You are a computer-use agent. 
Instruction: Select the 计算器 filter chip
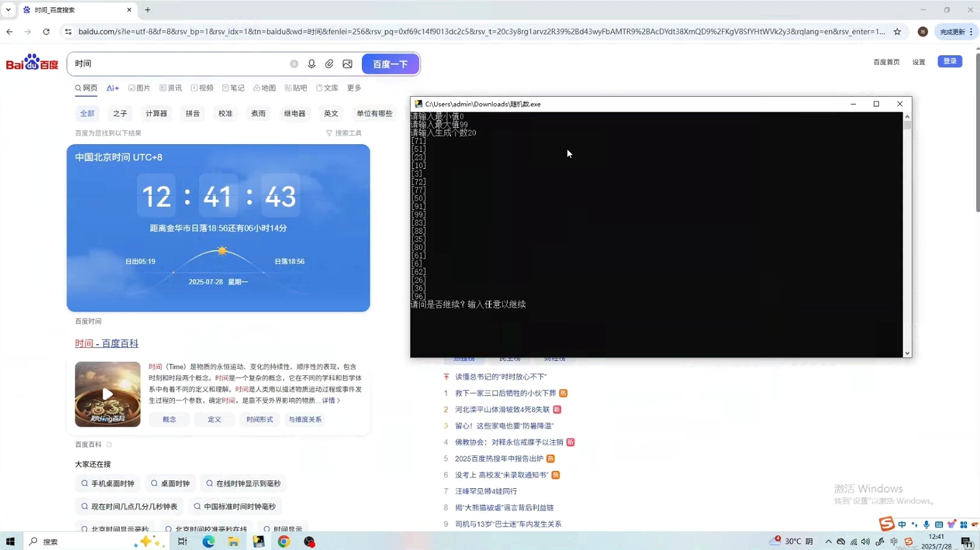[156, 113]
